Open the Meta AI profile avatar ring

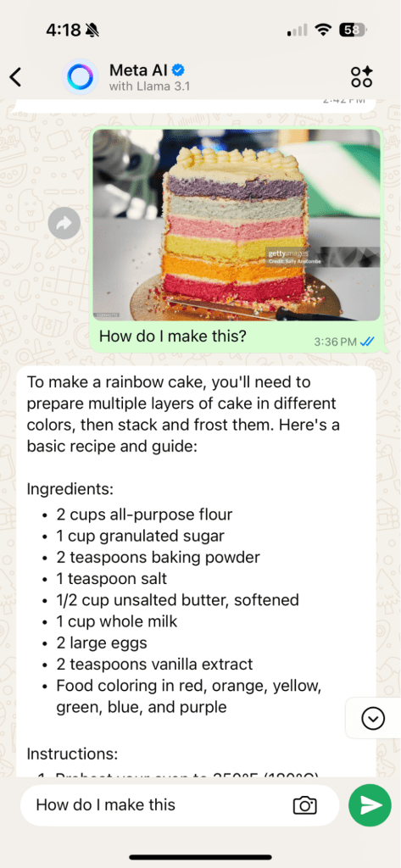click(81, 77)
